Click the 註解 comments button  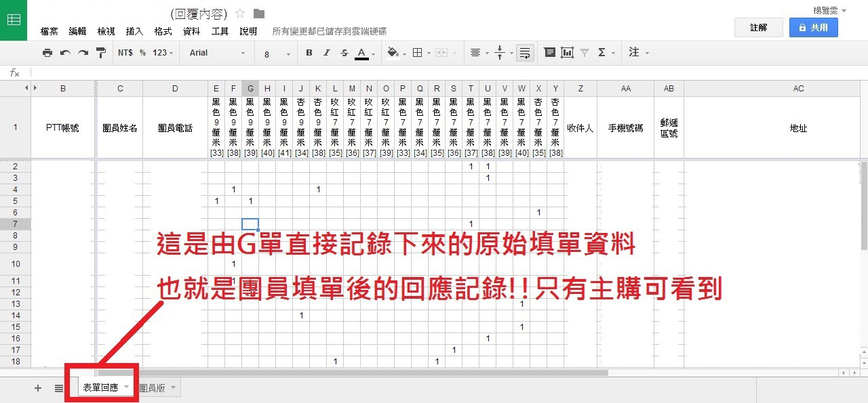tap(758, 28)
